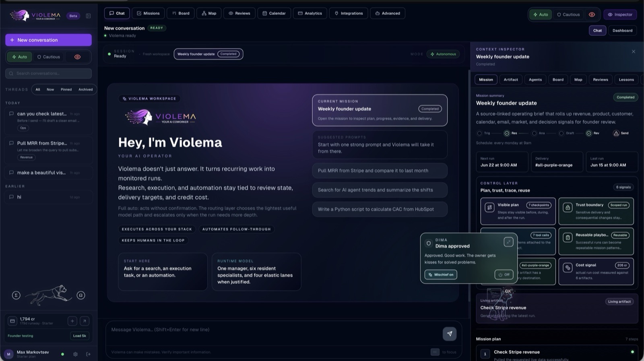The height and width of the screenshot is (361, 644).
Task: Open the Chat tab in top navigation
Action: click(117, 13)
